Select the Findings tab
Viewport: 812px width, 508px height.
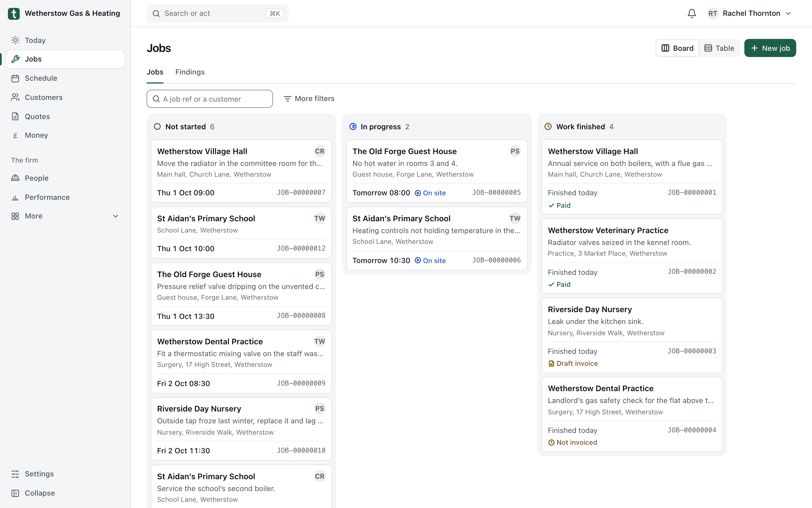click(x=190, y=72)
